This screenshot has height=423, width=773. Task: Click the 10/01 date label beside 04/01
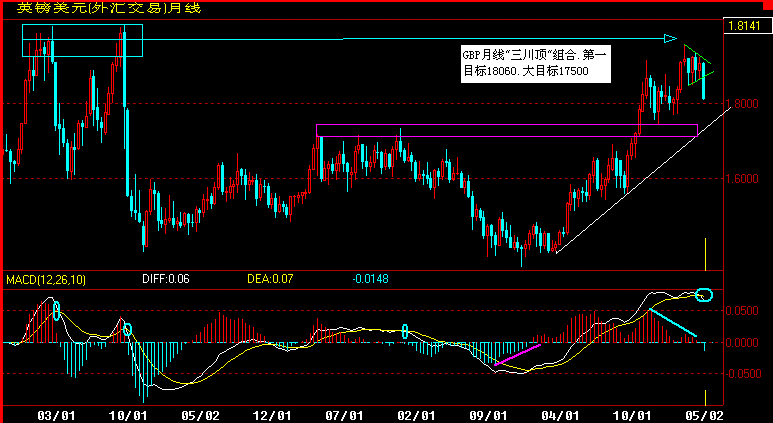(x=632, y=416)
